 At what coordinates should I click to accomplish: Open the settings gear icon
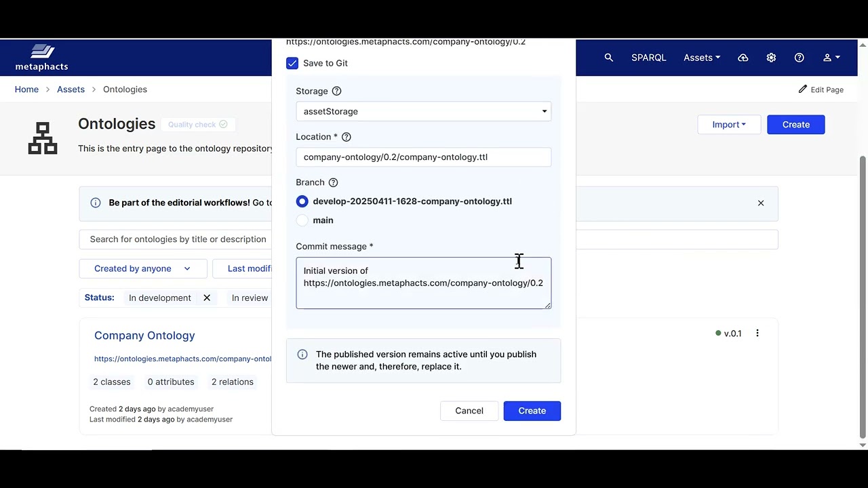771,58
